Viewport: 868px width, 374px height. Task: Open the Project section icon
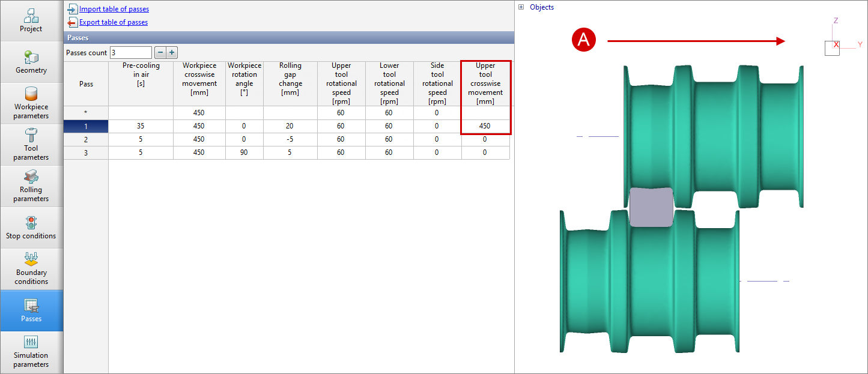(x=31, y=21)
